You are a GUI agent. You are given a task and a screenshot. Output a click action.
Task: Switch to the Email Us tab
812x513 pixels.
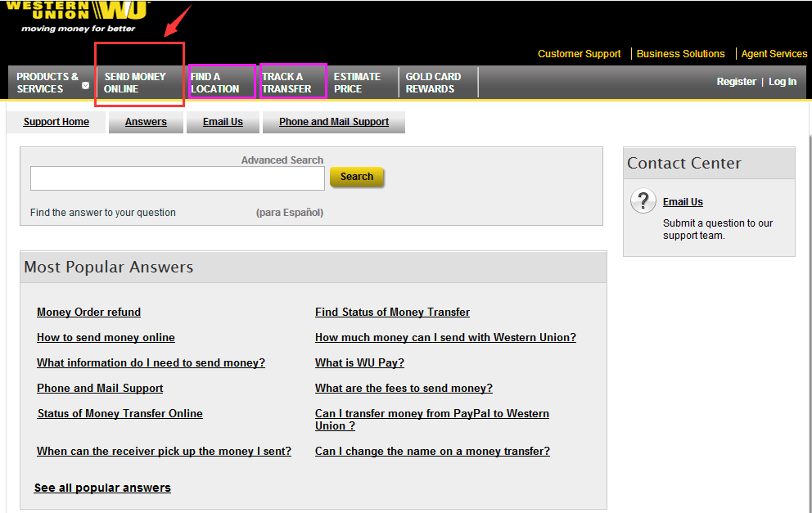click(x=223, y=122)
